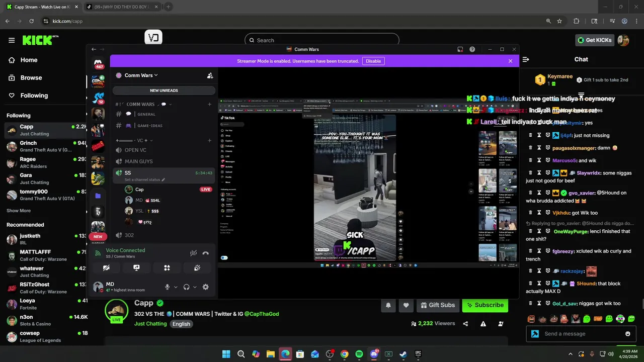Toggle Discord camera on
The width and height of the screenshot is (644, 362).
click(106, 268)
